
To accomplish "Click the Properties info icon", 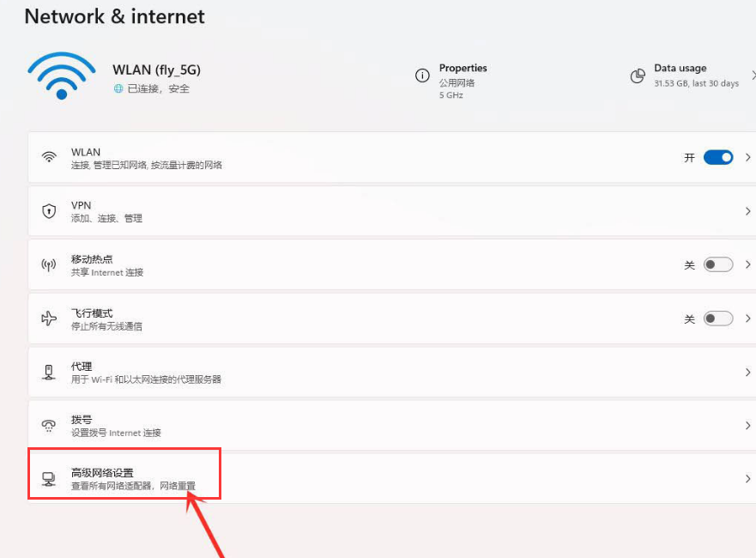I will (x=422, y=76).
